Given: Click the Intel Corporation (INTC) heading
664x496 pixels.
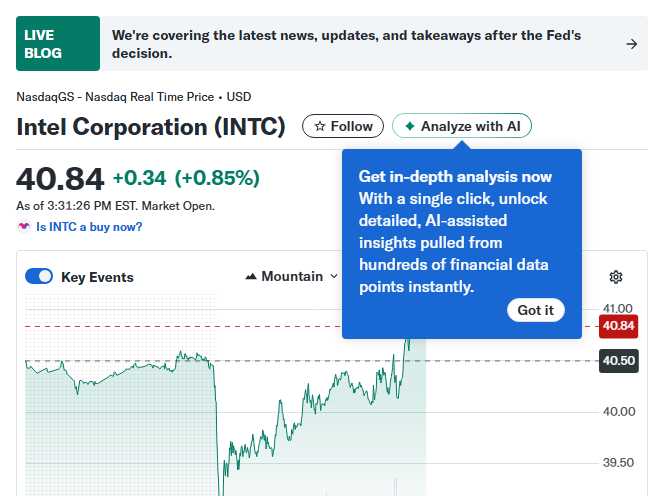Looking at the screenshot, I should (151, 127).
